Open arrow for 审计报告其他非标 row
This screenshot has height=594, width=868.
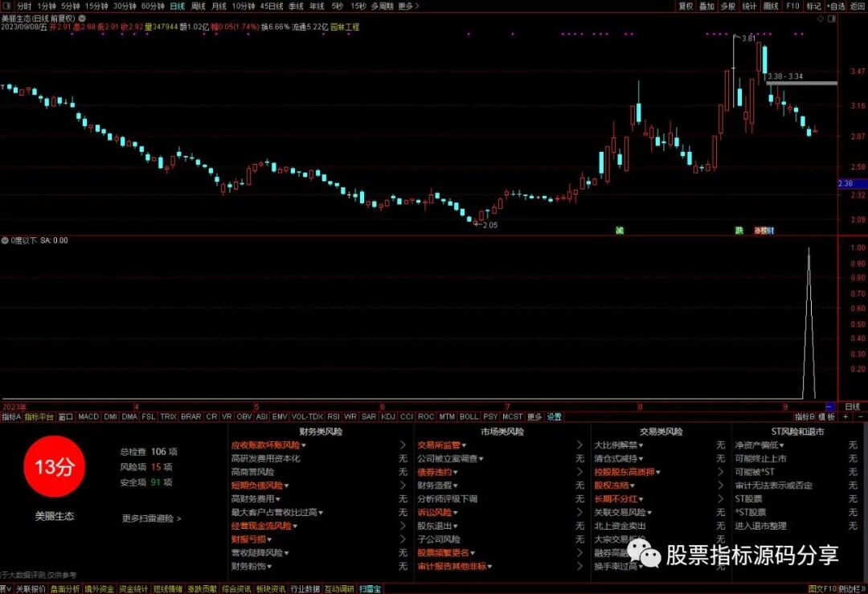click(x=579, y=567)
